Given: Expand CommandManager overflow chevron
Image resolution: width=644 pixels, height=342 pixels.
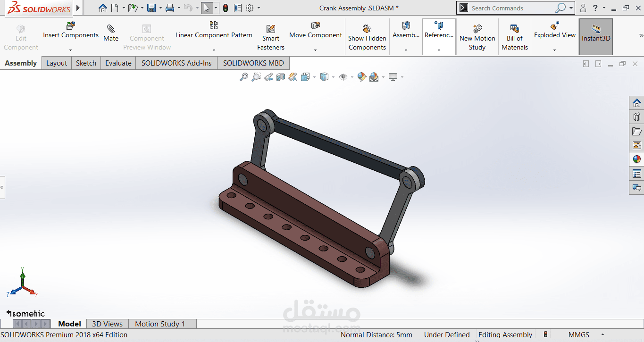Looking at the screenshot, I should 641,35.
